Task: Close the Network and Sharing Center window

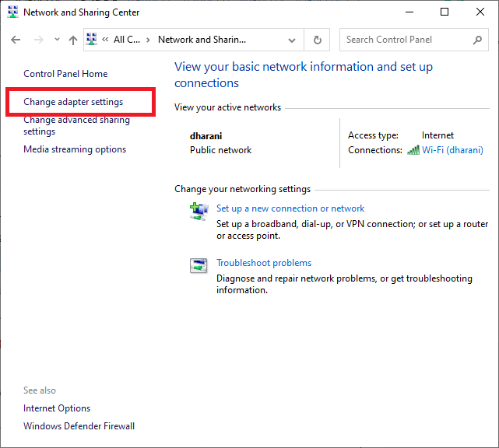Action: 480,12
